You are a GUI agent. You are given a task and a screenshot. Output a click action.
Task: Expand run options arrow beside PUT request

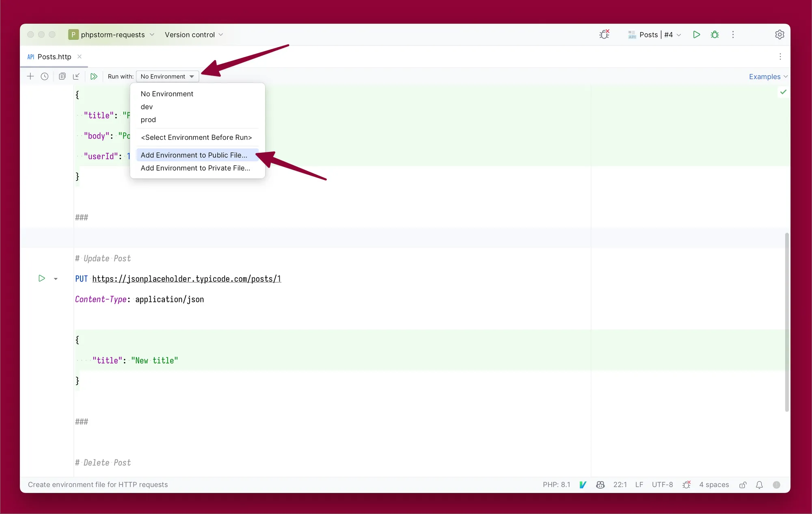click(56, 279)
